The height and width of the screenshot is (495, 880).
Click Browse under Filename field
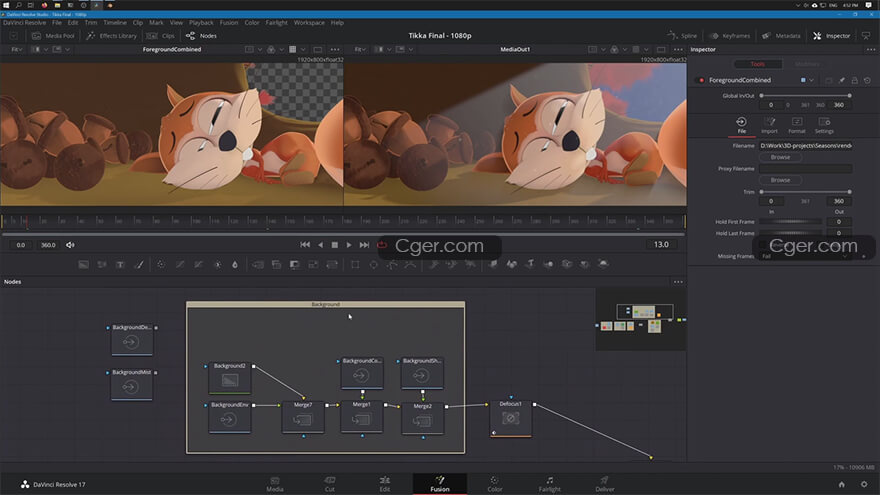click(x=780, y=157)
